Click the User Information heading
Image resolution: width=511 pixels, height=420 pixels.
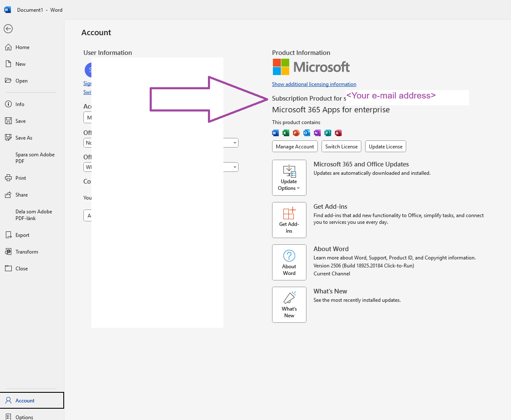108,53
